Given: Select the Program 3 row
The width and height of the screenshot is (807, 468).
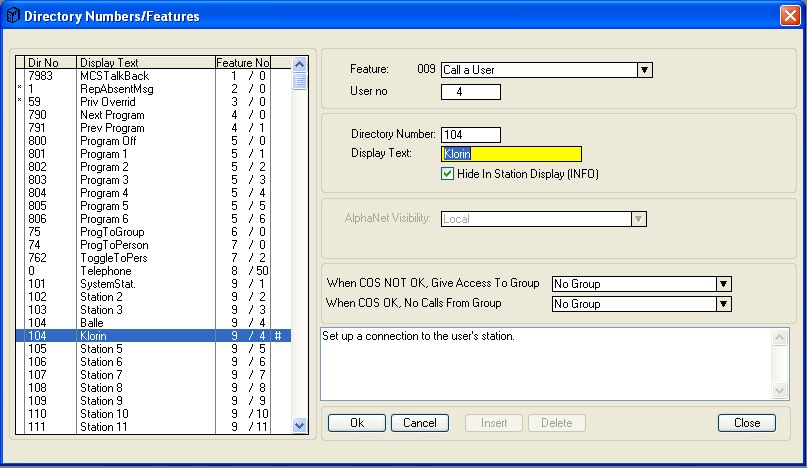Looking at the screenshot, I should click(x=153, y=180).
